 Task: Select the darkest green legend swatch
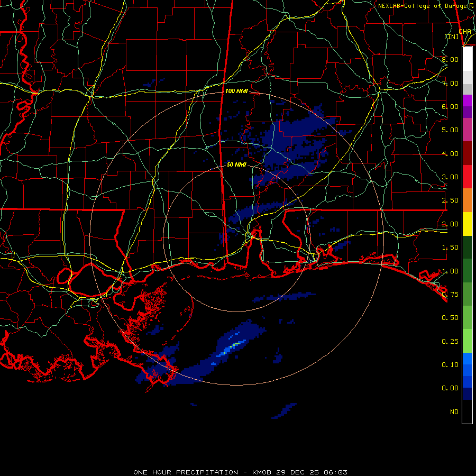click(x=467, y=248)
